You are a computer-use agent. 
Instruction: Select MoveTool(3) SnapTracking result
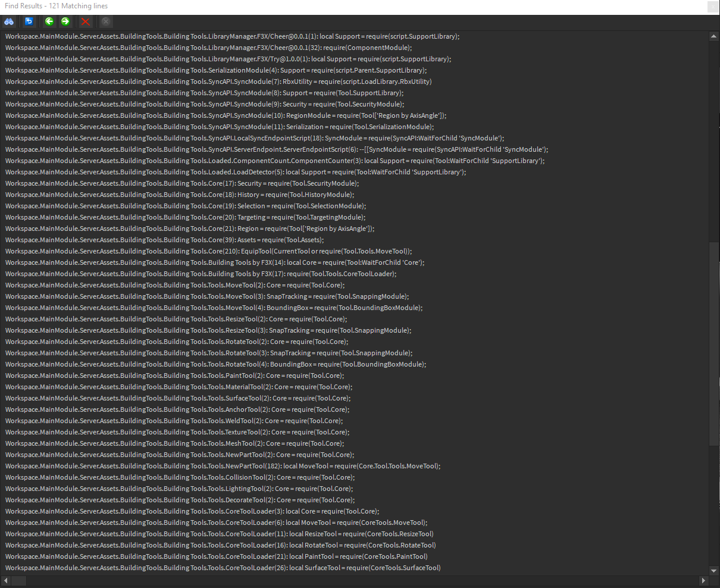coord(207,296)
